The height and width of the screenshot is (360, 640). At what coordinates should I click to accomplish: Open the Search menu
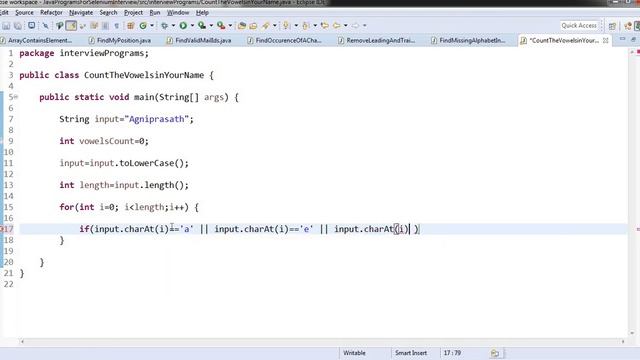(x=108, y=13)
